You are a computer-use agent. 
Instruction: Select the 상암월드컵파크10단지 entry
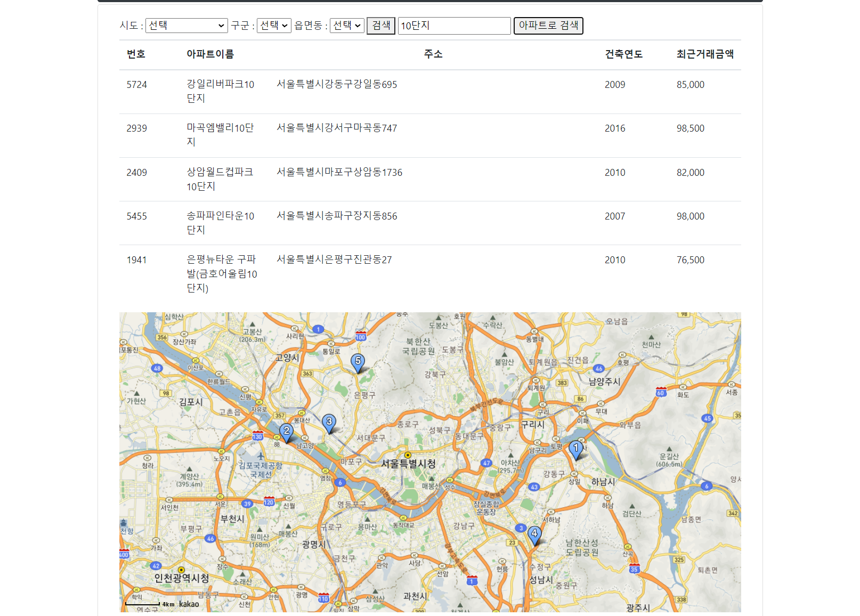221,179
